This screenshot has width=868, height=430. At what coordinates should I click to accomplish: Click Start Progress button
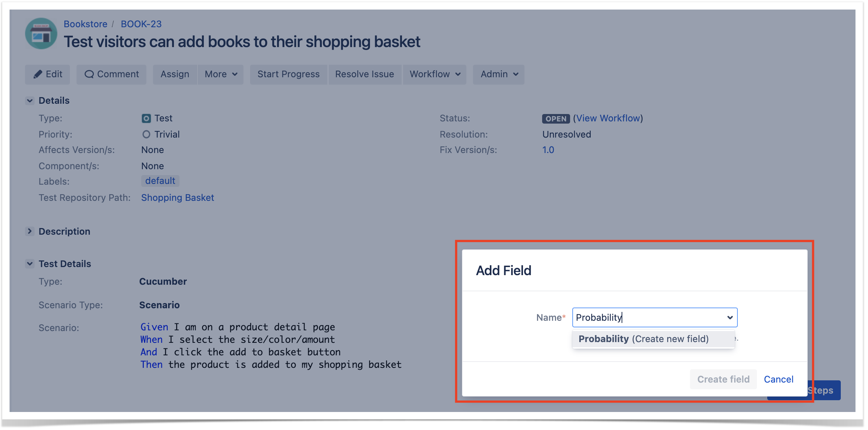coord(288,74)
